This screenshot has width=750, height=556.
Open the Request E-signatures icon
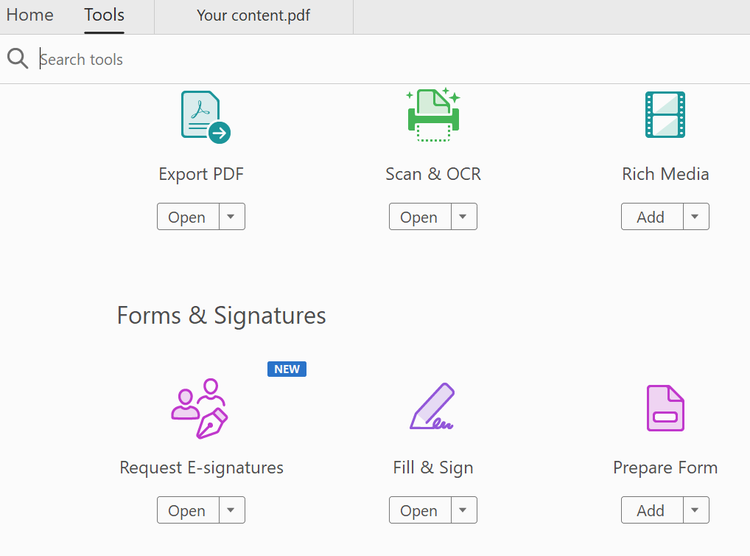(200, 408)
